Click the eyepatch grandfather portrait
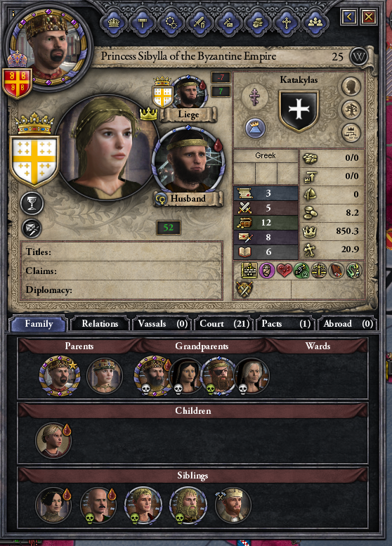 click(x=218, y=376)
